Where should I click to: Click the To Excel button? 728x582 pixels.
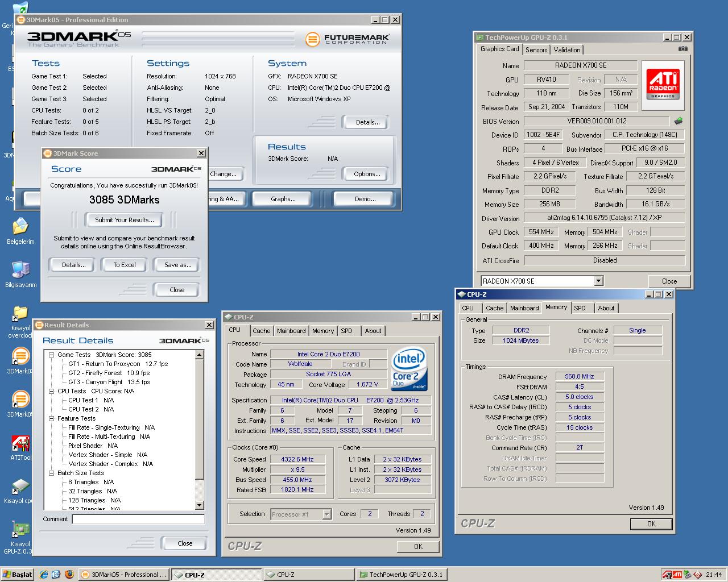pos(124,265)
